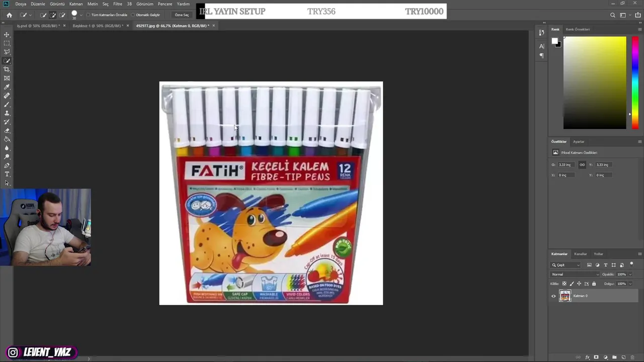
Task: Open the Filtre menu
Action: 117,4
